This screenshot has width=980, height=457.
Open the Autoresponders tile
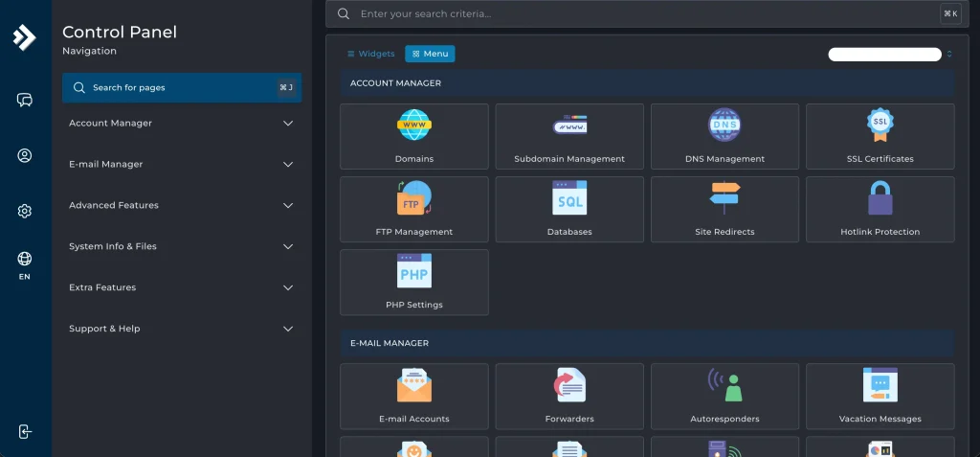tap(724, 397)
